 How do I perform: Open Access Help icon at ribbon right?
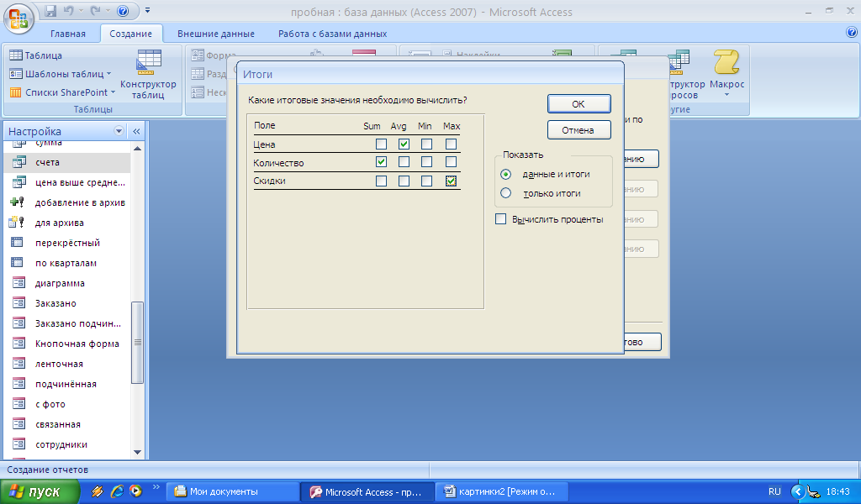coord(852,33)
